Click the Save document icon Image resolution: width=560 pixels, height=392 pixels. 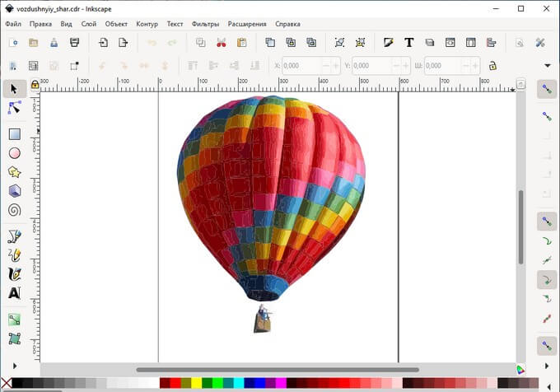54,43
